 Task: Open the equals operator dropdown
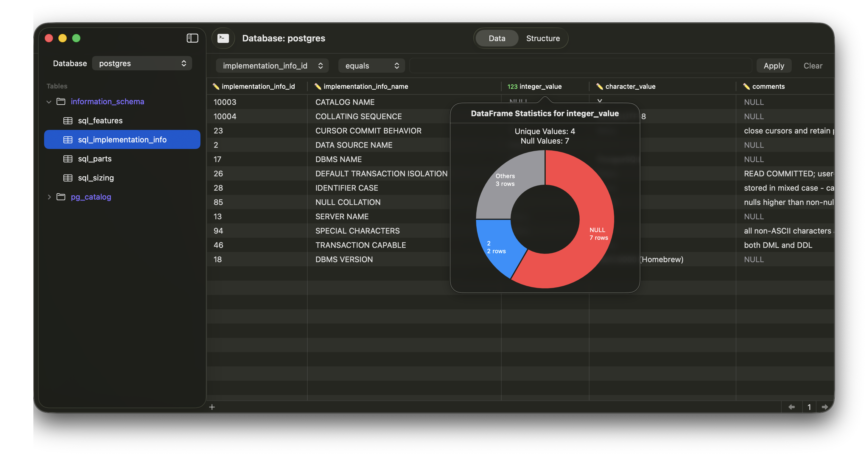[x=371, y=66]
